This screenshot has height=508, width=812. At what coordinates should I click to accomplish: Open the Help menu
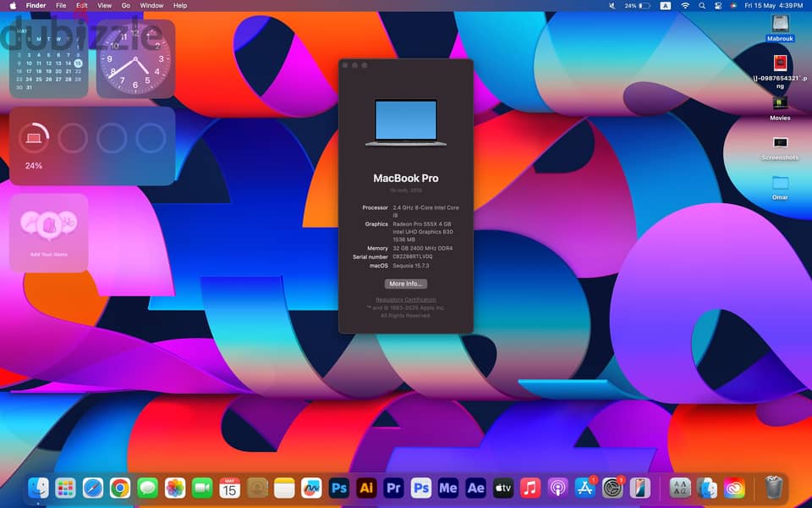[x=180, y=6]
